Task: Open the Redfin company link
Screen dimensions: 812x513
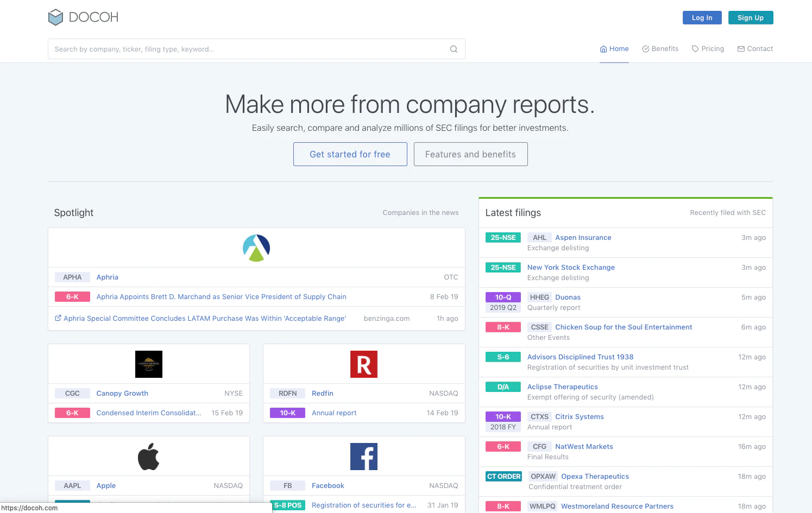Action: 323,394
